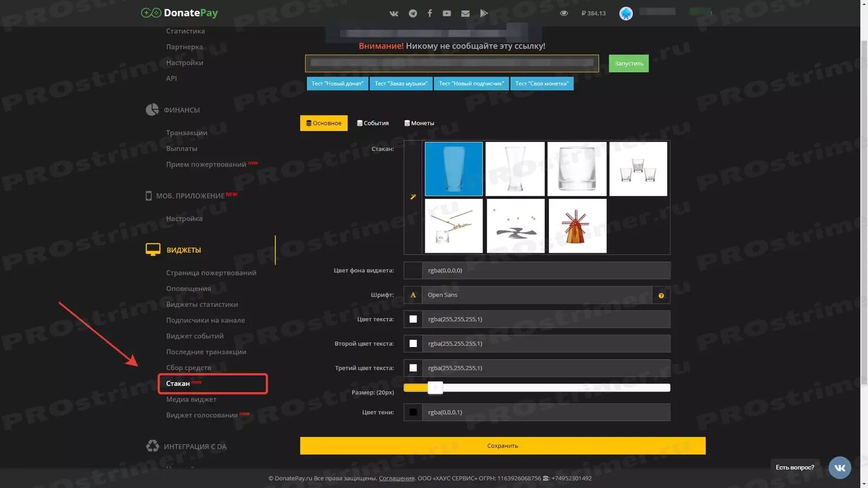Run Тест "Заказ музыки"
The height and width of the screenshot is (488, 868).
coord(401,84)
